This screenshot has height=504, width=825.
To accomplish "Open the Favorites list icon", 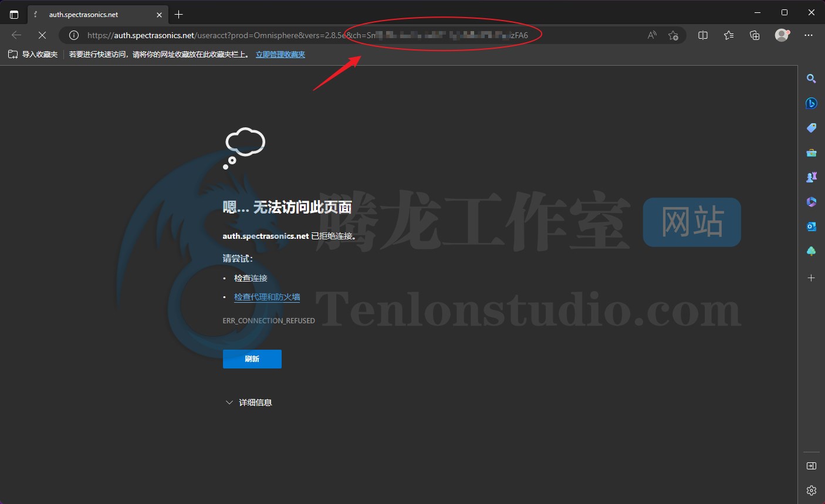I will click(729, 35).
